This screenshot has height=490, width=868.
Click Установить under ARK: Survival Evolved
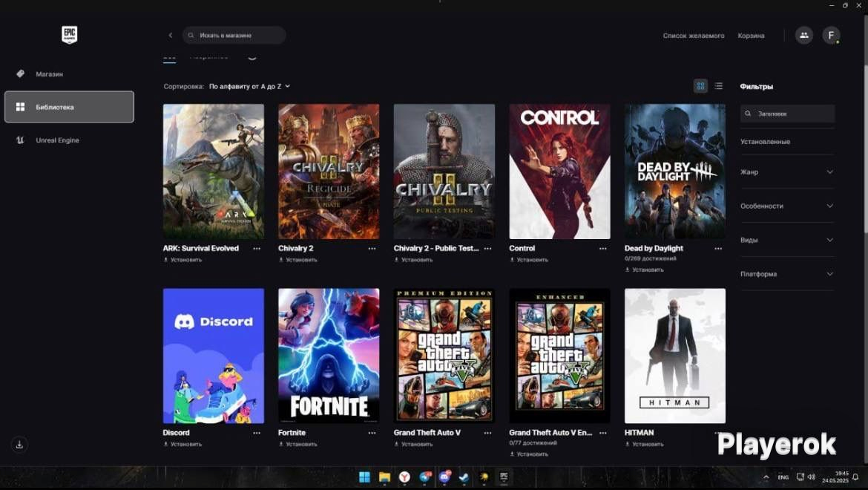pos(183,260)
